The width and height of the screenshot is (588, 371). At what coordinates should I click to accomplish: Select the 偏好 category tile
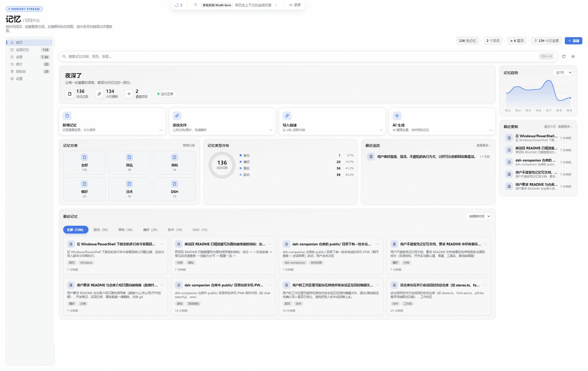pos(85,189)
